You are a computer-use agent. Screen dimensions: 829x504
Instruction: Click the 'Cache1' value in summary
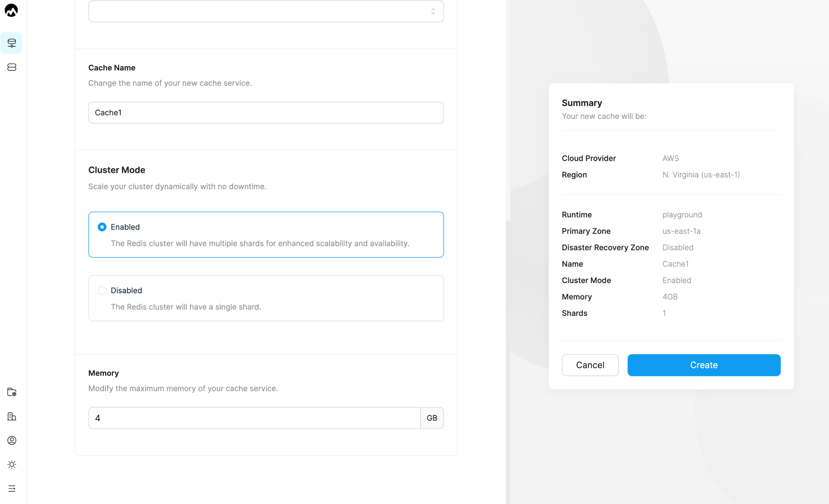point(675,264)
